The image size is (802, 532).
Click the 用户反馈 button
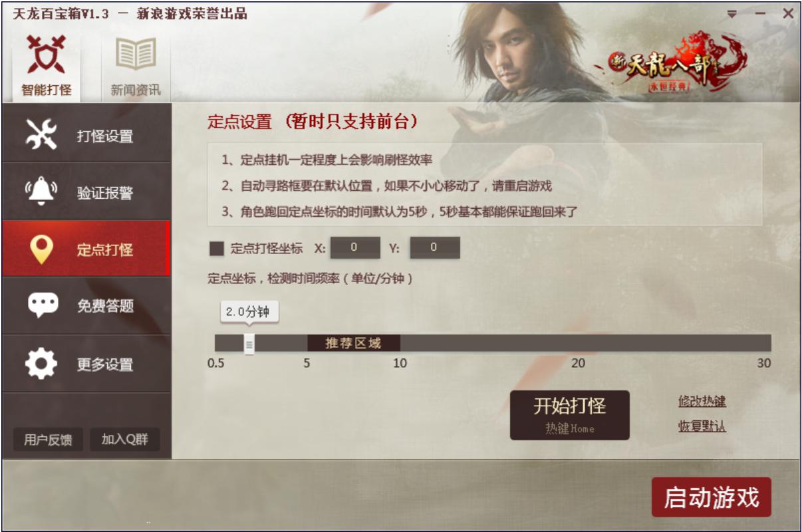click(48, 440)
